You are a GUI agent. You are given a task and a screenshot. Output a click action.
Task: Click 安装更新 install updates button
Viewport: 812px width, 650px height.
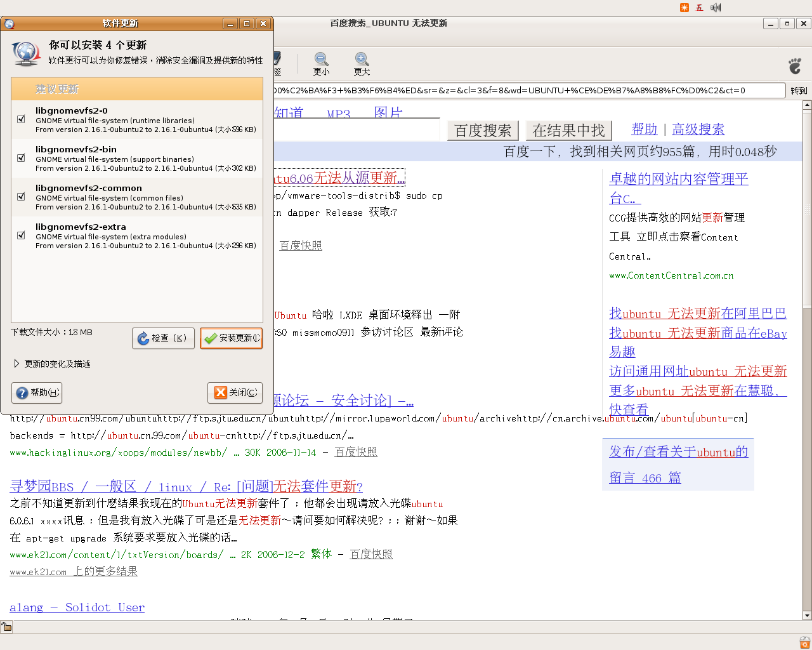click(x=232, y=338)
